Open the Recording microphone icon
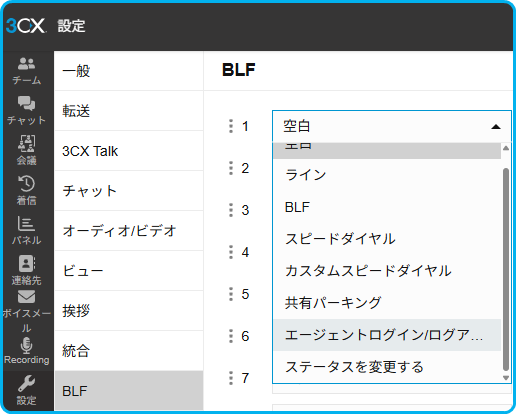The height and width of the screenshot is (414, 516). tap(26, 351)
